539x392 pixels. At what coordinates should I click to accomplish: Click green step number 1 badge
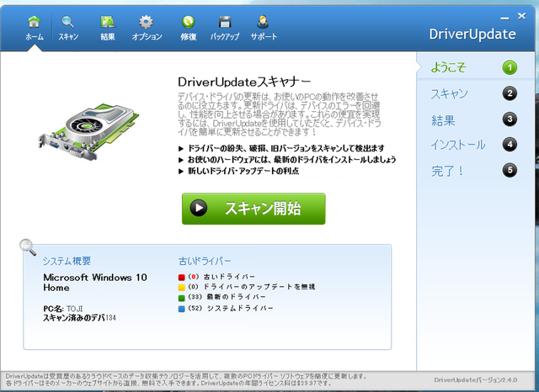[x=510, y=67]
